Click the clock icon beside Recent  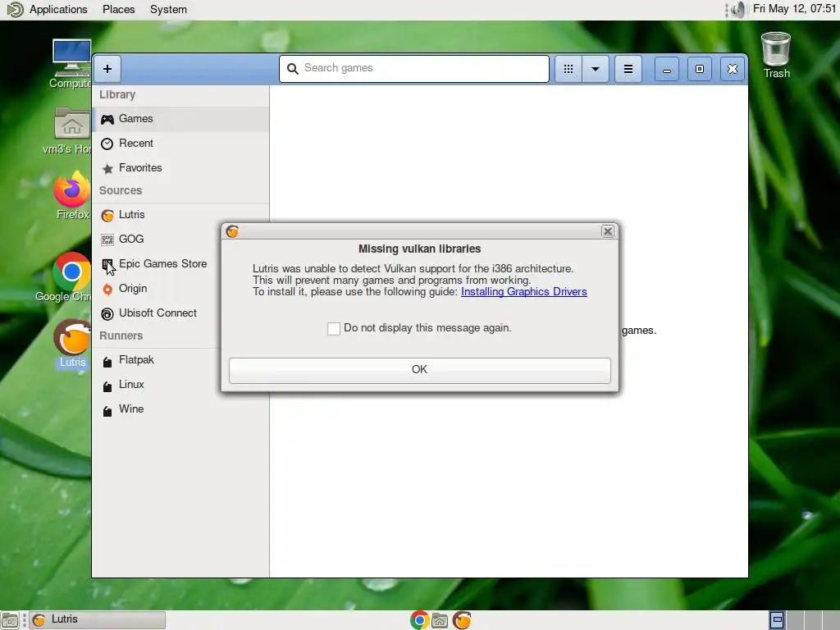pos(107,144)
